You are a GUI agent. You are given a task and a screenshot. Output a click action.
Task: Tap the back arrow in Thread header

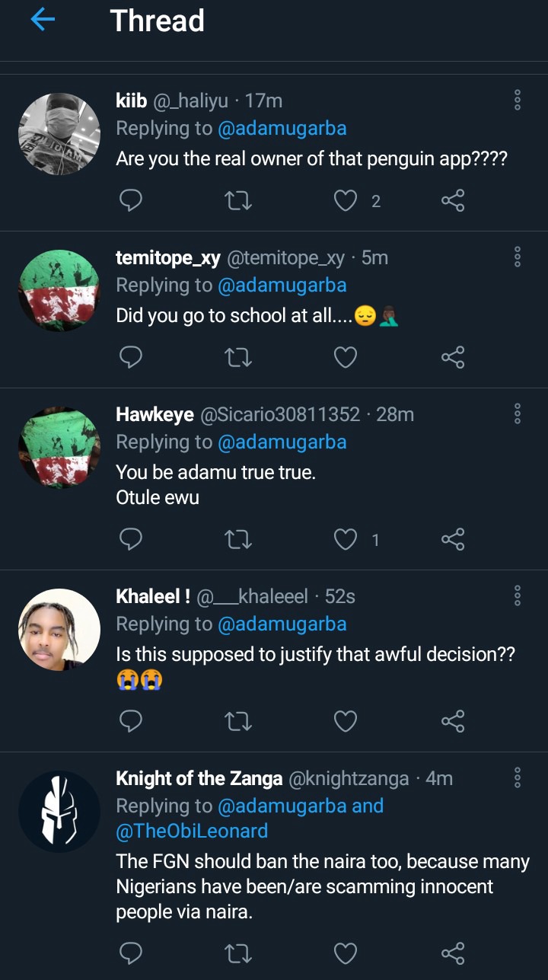click(x=43, y=21)
